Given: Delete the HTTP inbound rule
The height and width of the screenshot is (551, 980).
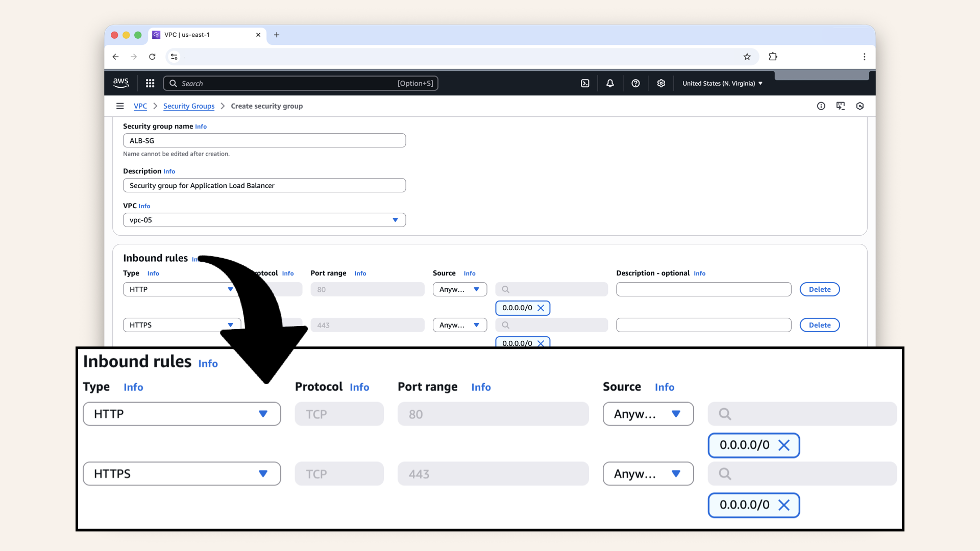Looking at the screenshot, I should click(x=819, y=289).
